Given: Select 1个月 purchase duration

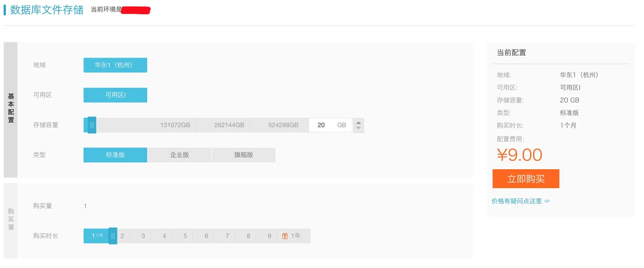Looking at the screenshot, I should pyautogui.click(x=97, y=236).
